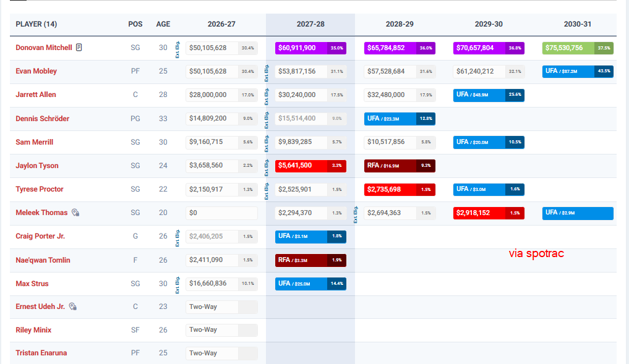This screenshot has width=629, height=364.
Task: Click Ernest Udeh Jr.'s Two-Way cell
Action: point(221,307)
